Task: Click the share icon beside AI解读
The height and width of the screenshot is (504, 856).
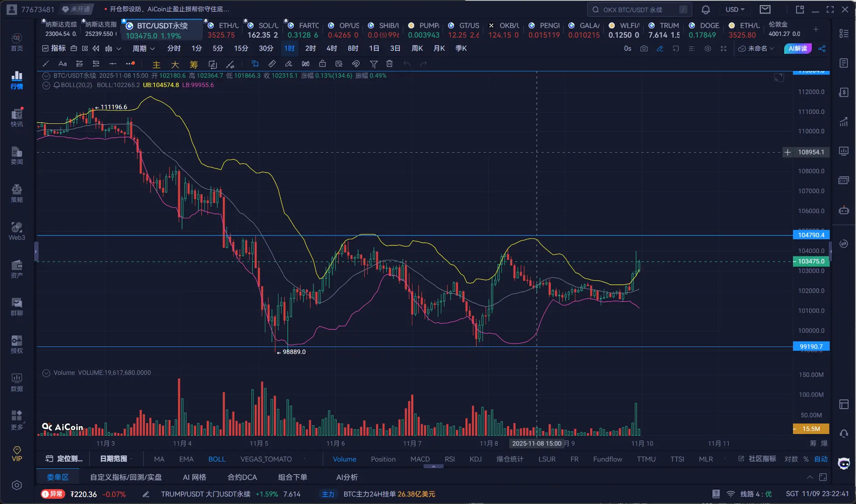Action: [822, 49]
